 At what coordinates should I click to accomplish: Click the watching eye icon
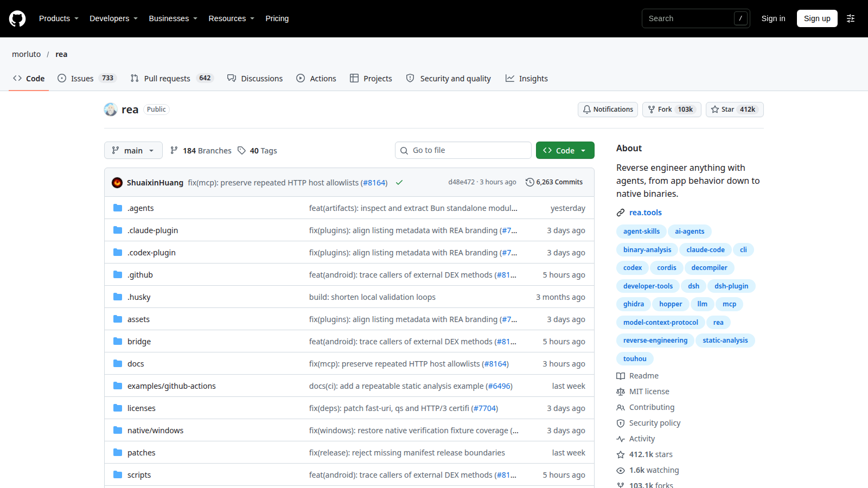621,470
